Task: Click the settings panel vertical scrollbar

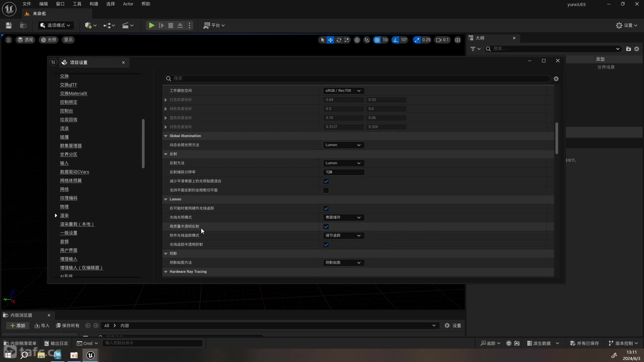Action: click(x=557, y=138)
